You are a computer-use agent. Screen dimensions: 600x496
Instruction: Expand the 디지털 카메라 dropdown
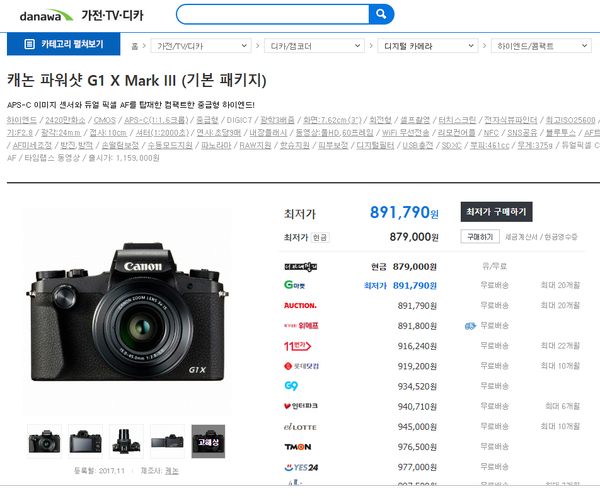coord(428,46)
